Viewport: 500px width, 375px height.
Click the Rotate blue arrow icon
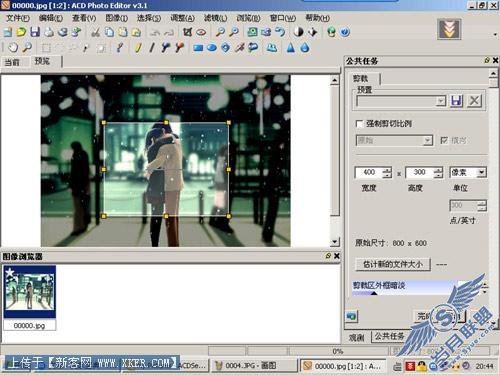coord(280,32)
